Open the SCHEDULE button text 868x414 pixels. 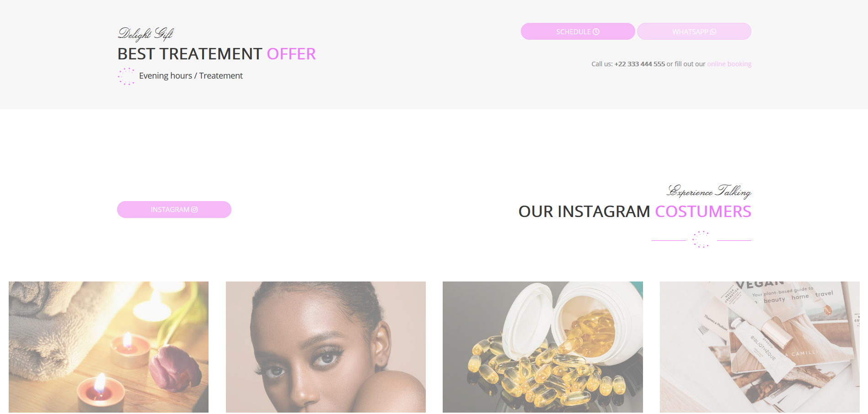573,32
